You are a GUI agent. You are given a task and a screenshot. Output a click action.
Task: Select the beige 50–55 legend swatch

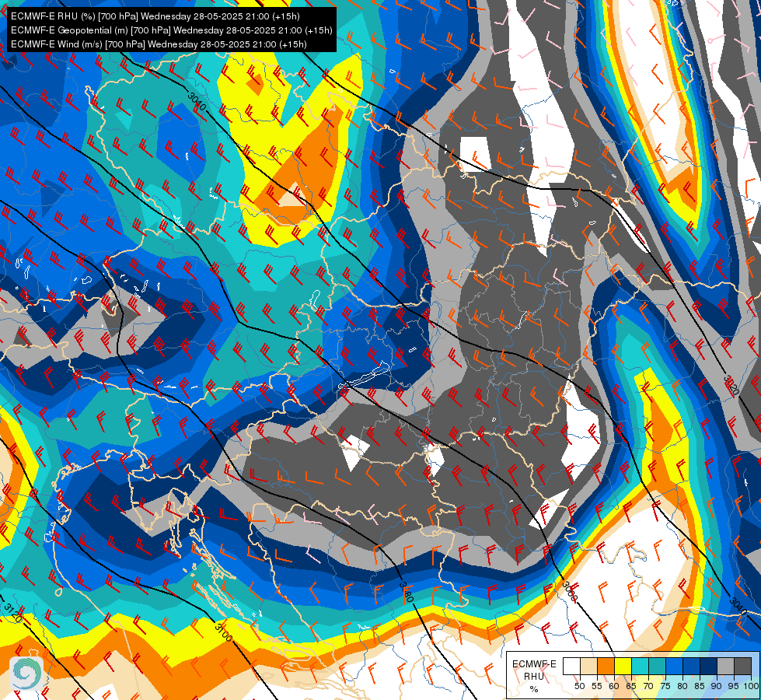coord(588,667)
